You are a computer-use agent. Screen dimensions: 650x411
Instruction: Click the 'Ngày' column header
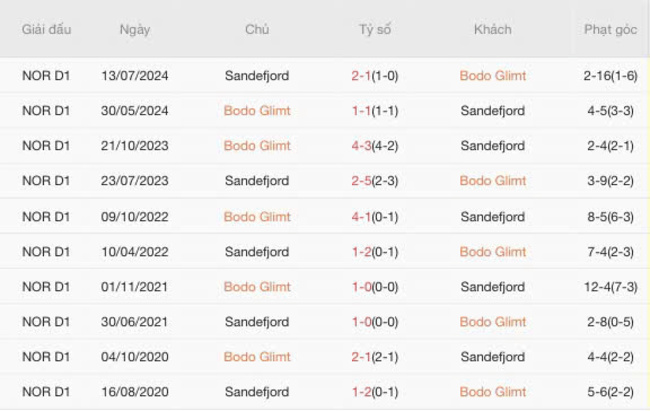135,30
